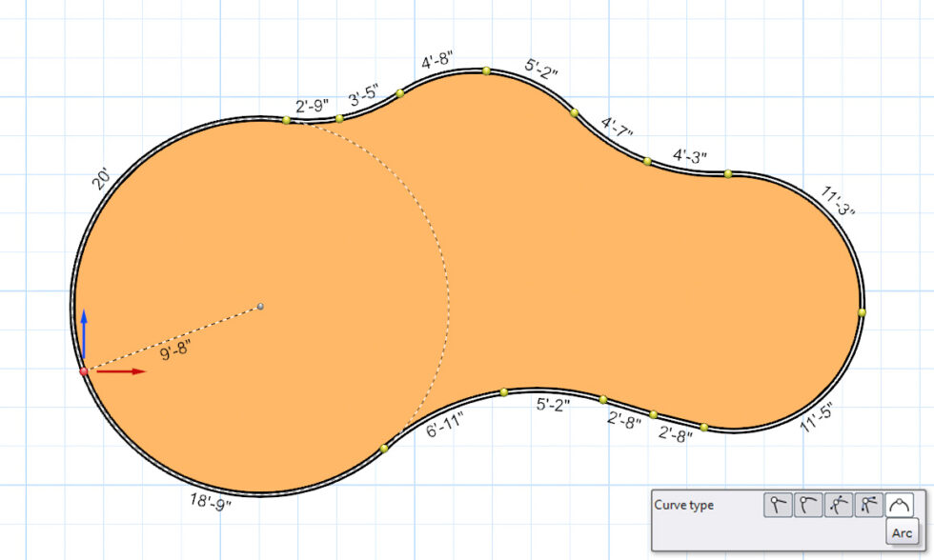This screenshot has width=934, height=560.
Task: Select the gray arc center point
Action: point(260,306)
